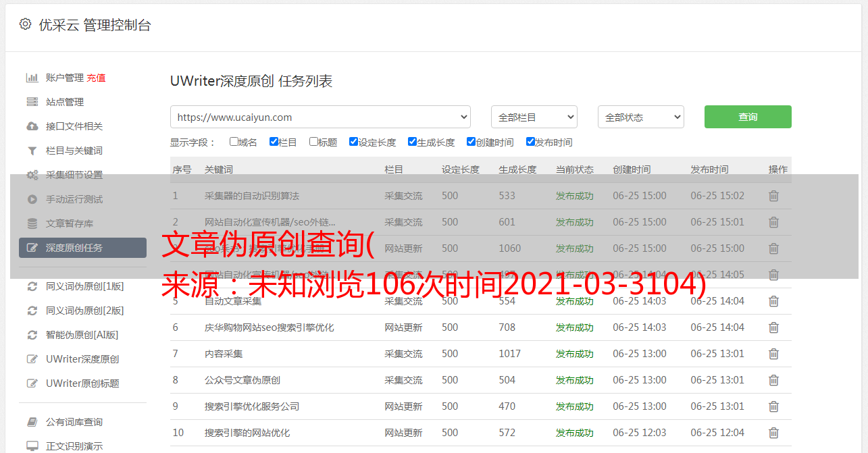The height and width of the screenshot is (453, 868).
Task: Click the 当前状态 column header
Action: pos(575,169)
